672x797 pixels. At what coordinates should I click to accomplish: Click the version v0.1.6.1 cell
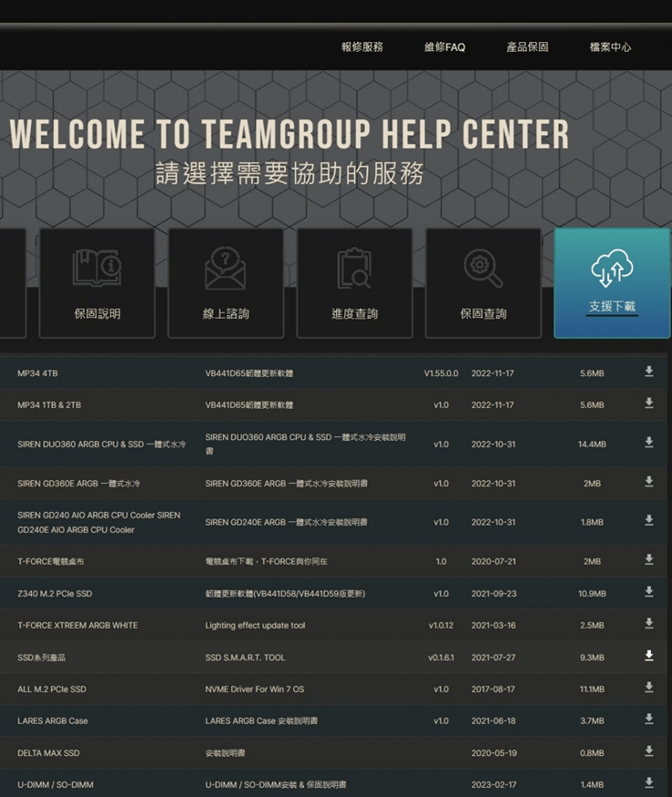point(441,658)
